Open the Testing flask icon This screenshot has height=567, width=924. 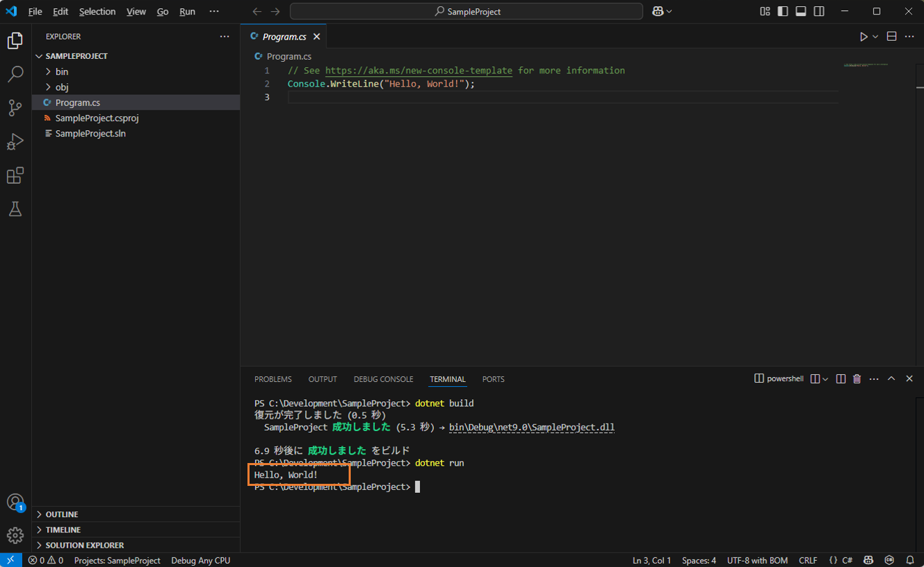click(x=15, y=209)
